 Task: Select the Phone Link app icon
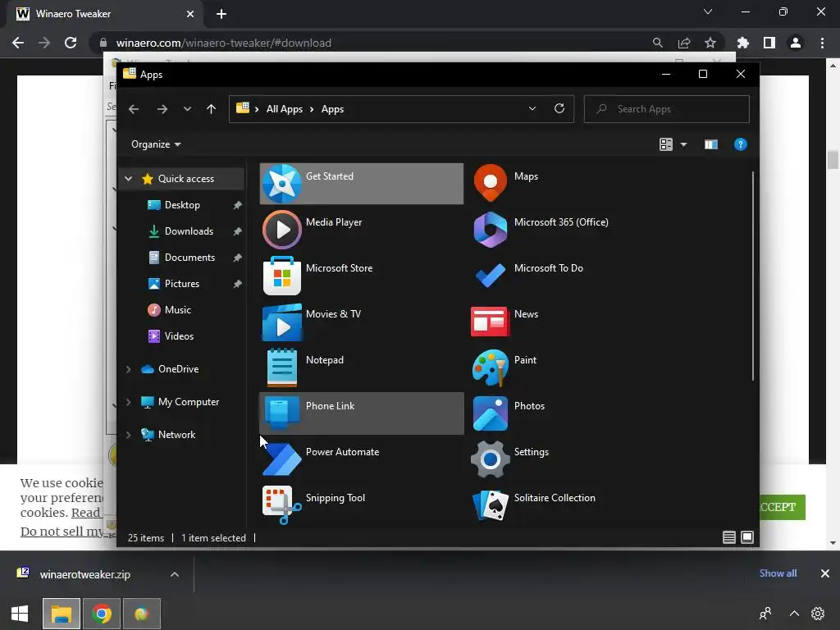(x=282, y=413)
